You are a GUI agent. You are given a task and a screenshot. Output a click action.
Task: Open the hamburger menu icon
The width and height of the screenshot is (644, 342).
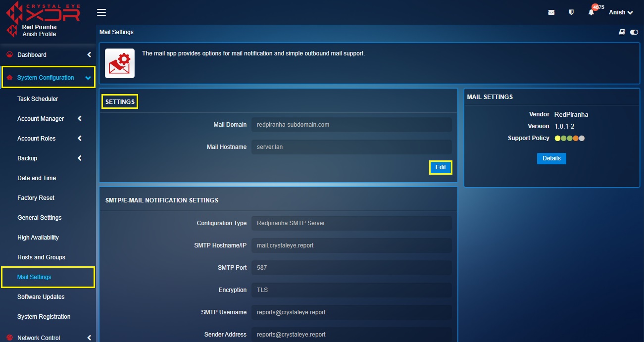[x=101, y=12]
